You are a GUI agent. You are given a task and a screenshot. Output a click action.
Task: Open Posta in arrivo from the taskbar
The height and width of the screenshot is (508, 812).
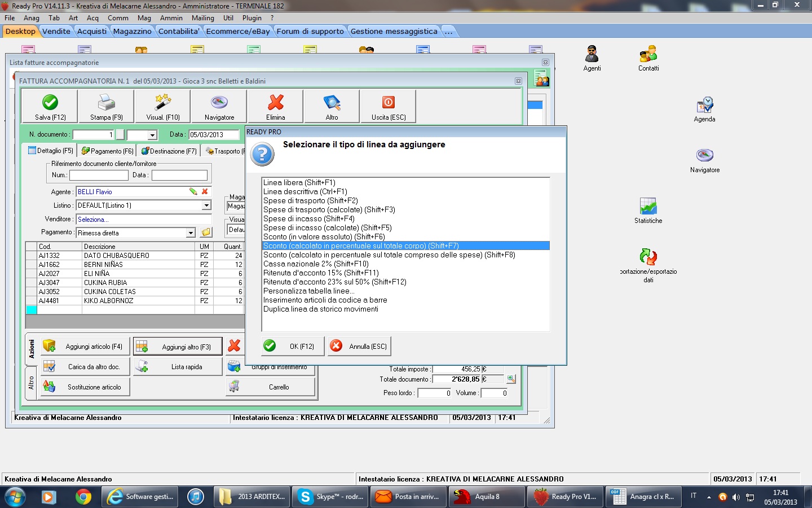click(x=409, y=497)
